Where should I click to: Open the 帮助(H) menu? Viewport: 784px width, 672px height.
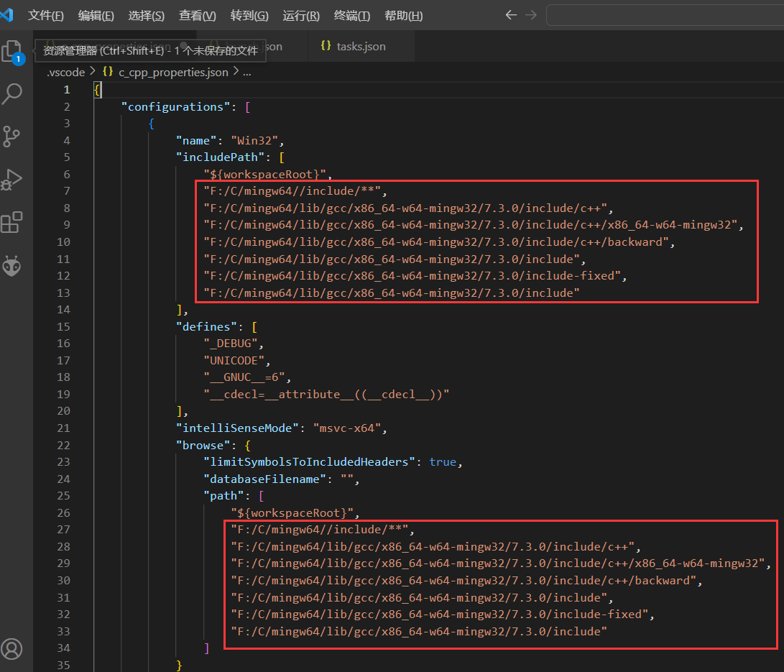tap(404, 16)
